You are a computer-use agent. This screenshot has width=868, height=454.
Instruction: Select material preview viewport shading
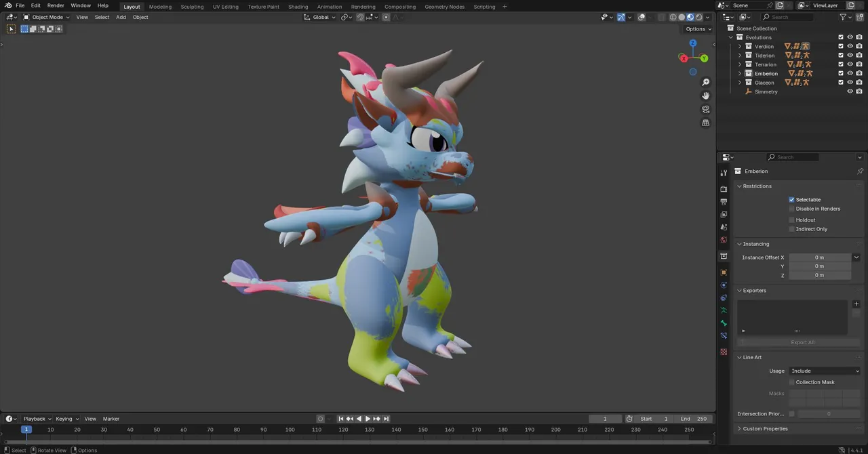(x=690, y=17)
